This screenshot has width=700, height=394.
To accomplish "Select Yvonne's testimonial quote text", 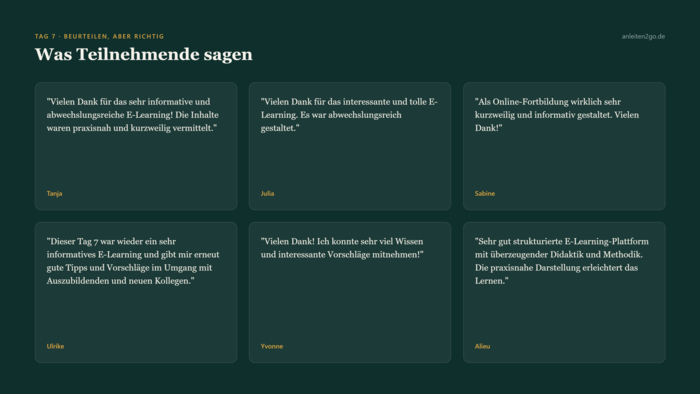I will click(x=342, y=248).
